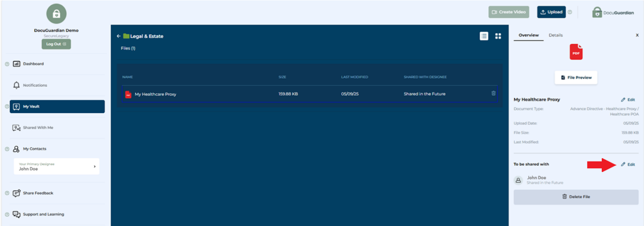Screen dimensions: 644x226
Task: Select the My Healthcare Proxy file row
Action: 310,94
